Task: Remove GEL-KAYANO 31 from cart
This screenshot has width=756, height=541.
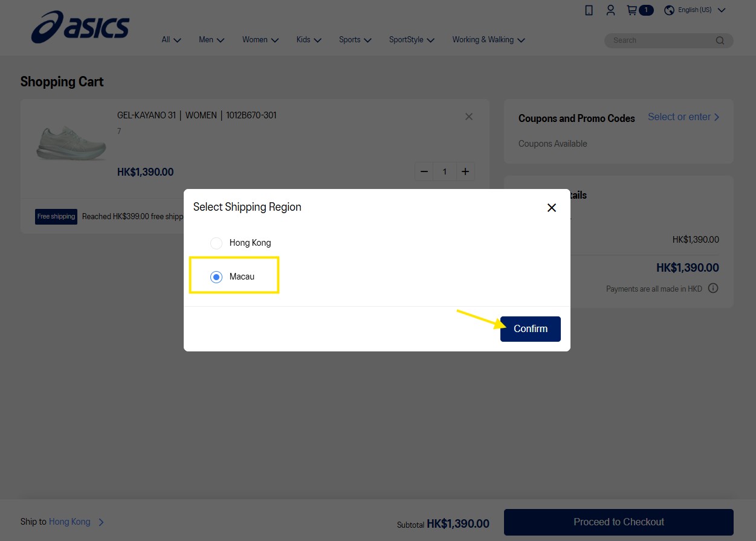Action: tap(469, 117)
